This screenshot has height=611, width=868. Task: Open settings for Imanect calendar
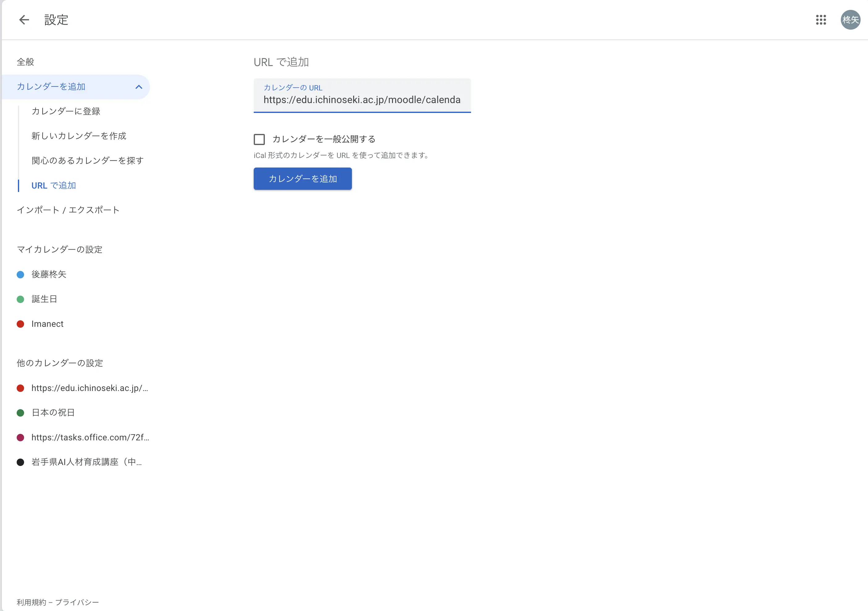click(x=47, y=324)
